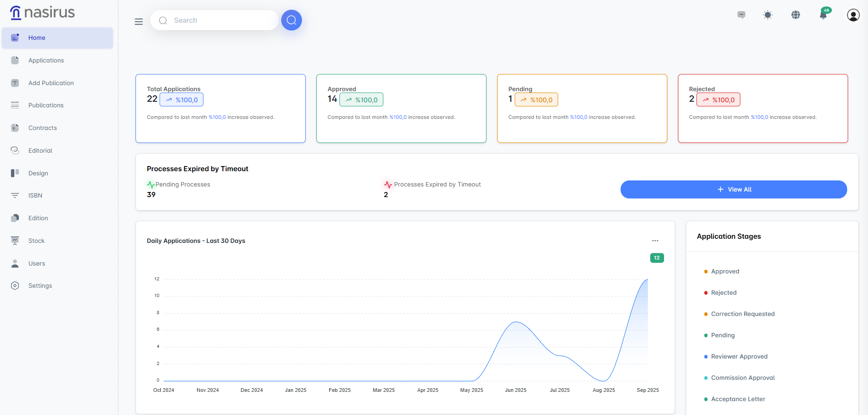Open the Total Applications card
Image resolution: width=868 pixels, height=415 pixels.
click(220, 108)
